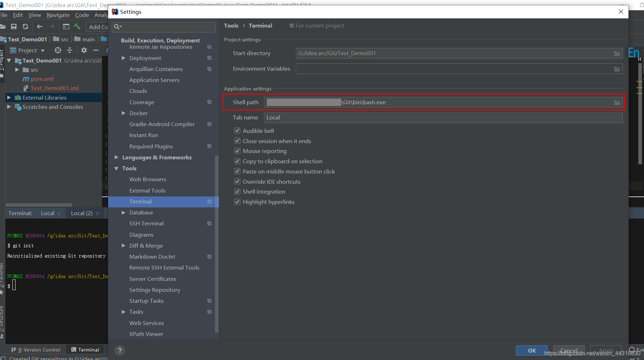Close the Local (2) terminal tab
Viewport: 644px width, 360px height.
(x=97, y=213)
